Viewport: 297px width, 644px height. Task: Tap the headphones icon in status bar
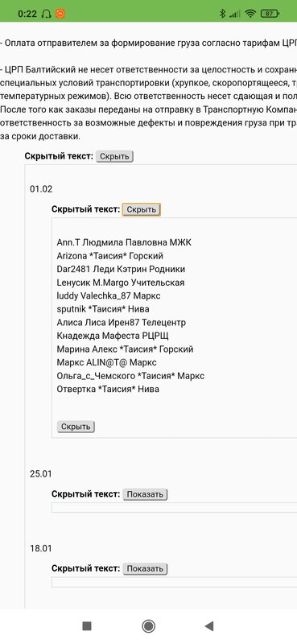[x=47, y=14]
